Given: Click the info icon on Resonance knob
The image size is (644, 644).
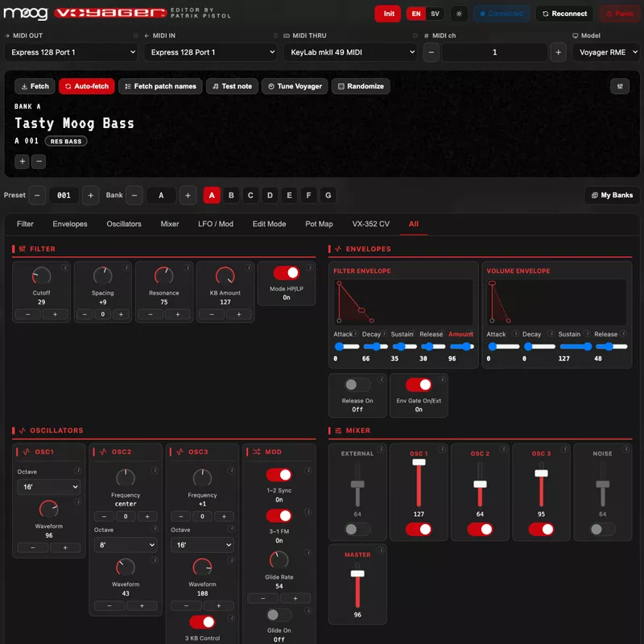Looking at the screenshot, I should pos(188,267).
